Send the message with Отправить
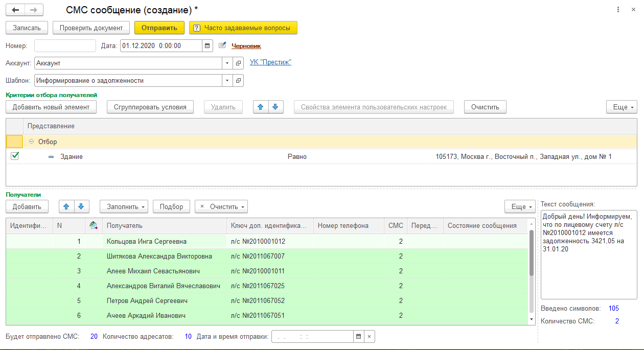644x350 pixels. pos(159,28)
